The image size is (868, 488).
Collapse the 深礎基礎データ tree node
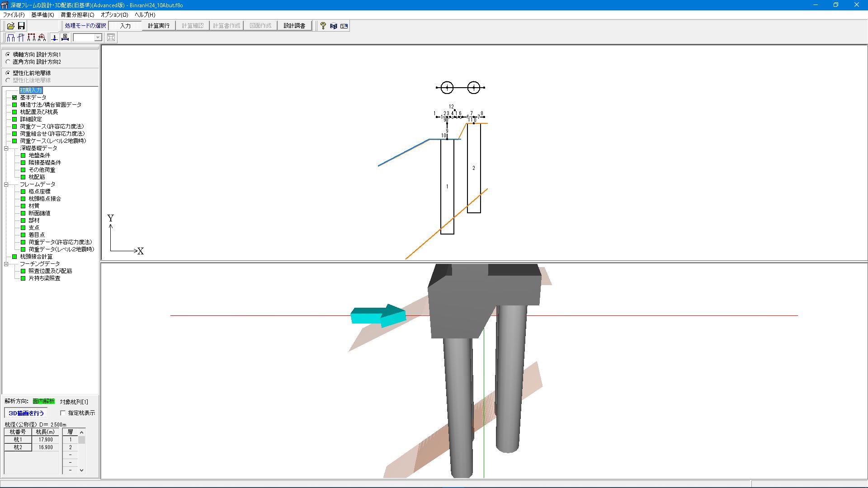tap(6, 148)
